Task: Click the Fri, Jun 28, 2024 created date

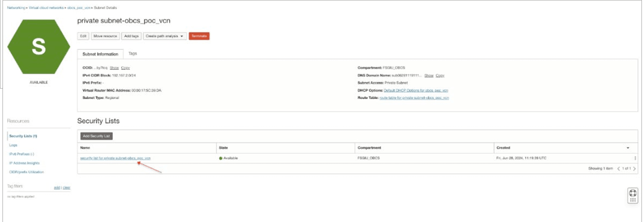Action: tap(521, 158)
